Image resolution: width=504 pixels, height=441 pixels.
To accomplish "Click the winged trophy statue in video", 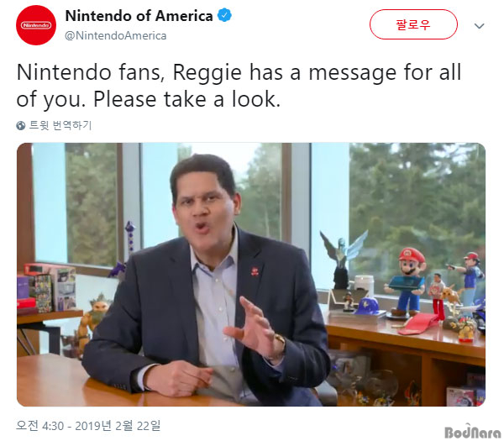I will click(x=343, y=259).
